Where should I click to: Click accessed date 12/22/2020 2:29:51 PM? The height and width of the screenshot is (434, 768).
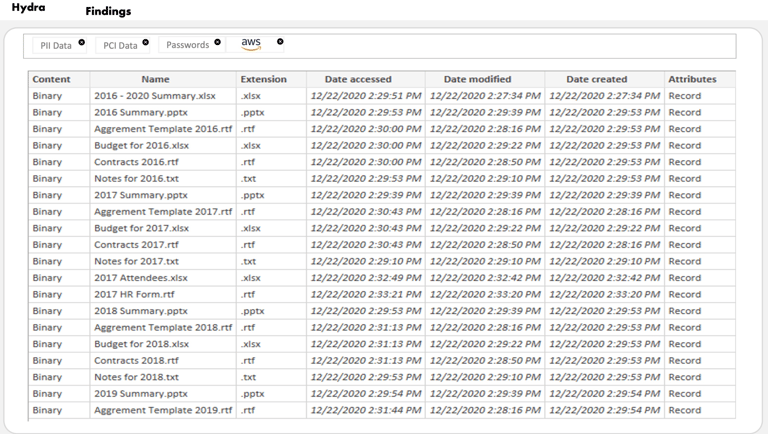(x=366, y=96)
